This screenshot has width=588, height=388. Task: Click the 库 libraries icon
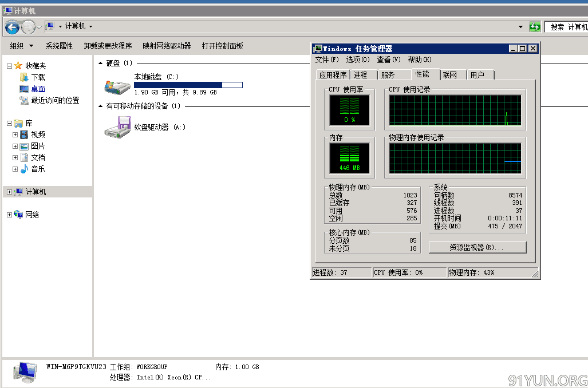18,123
